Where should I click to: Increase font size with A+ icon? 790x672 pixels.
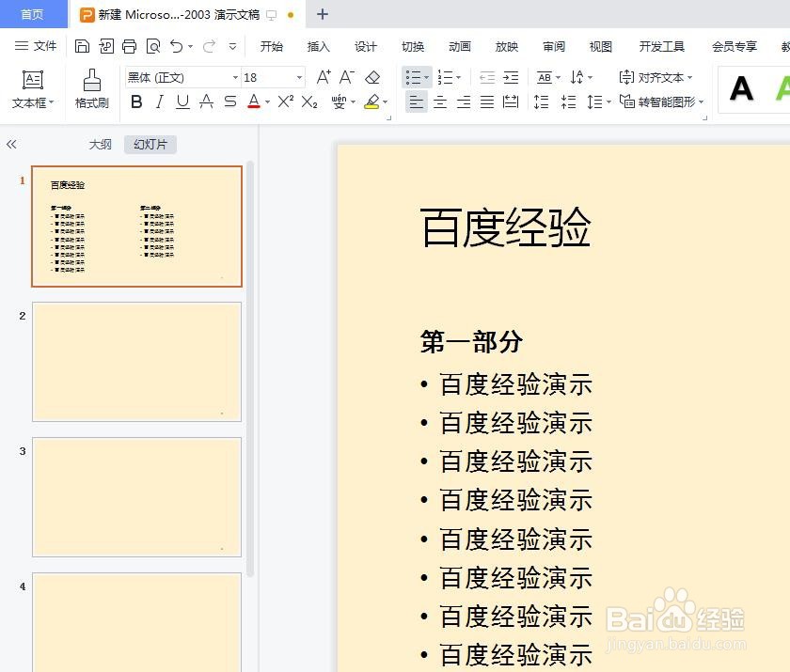click(324, 77)
